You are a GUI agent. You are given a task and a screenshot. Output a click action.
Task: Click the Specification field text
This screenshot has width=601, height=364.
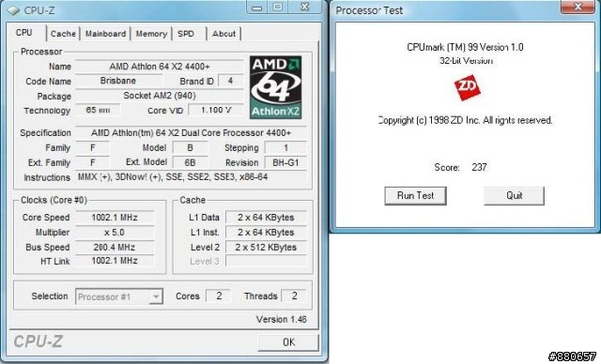(191, 133)
